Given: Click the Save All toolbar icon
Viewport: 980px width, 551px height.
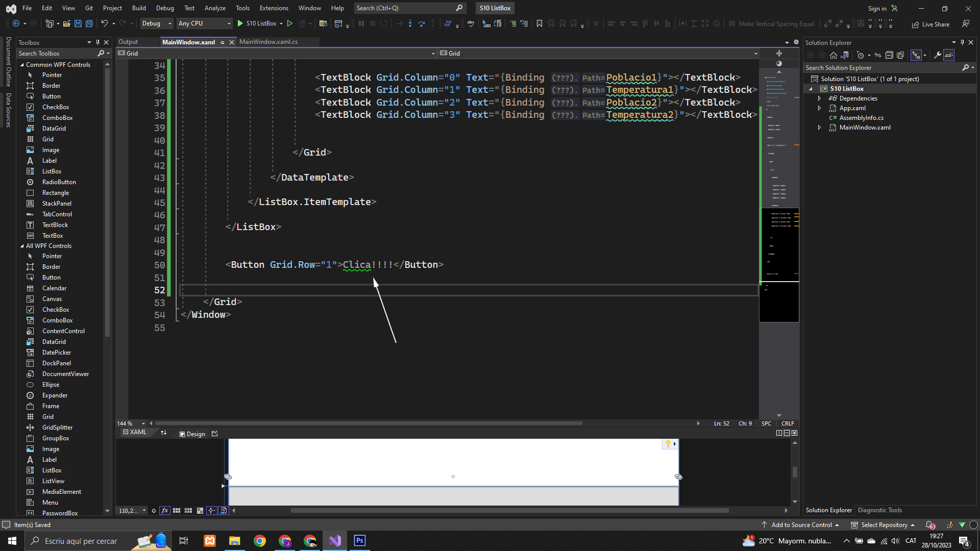Looking at the screenshot, I should click(x=89, y=23).
